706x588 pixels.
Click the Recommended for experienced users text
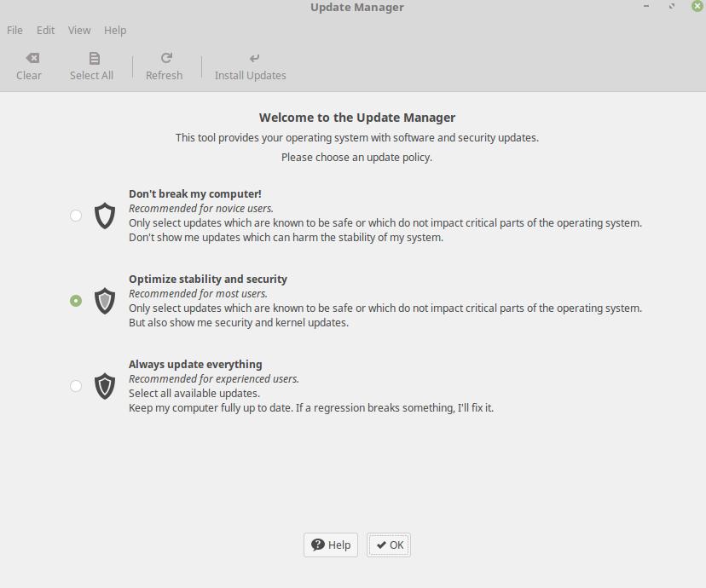pyautogui.click(x=214, y=379)
